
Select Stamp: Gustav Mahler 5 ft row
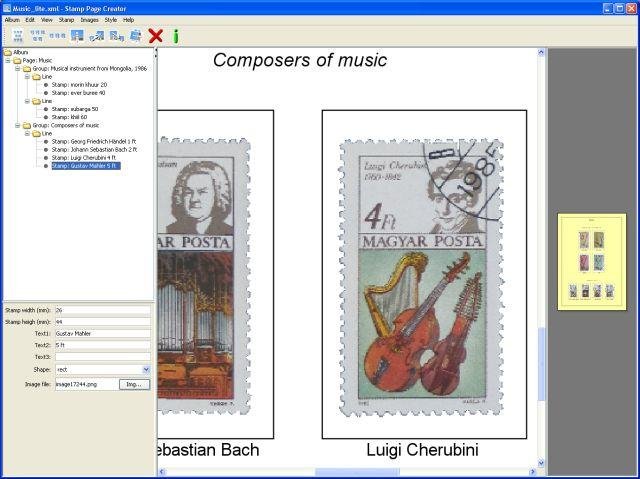86,166
